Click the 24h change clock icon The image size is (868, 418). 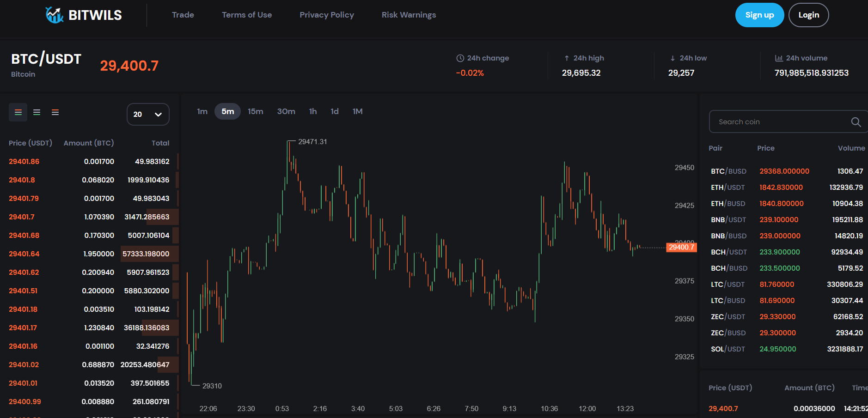coord(460,58)
